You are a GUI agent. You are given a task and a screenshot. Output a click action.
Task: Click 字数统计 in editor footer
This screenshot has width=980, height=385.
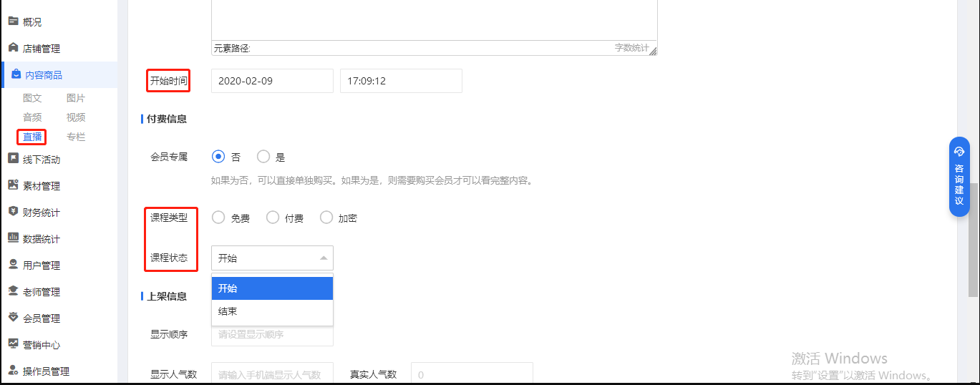click(x=631, y=48)
